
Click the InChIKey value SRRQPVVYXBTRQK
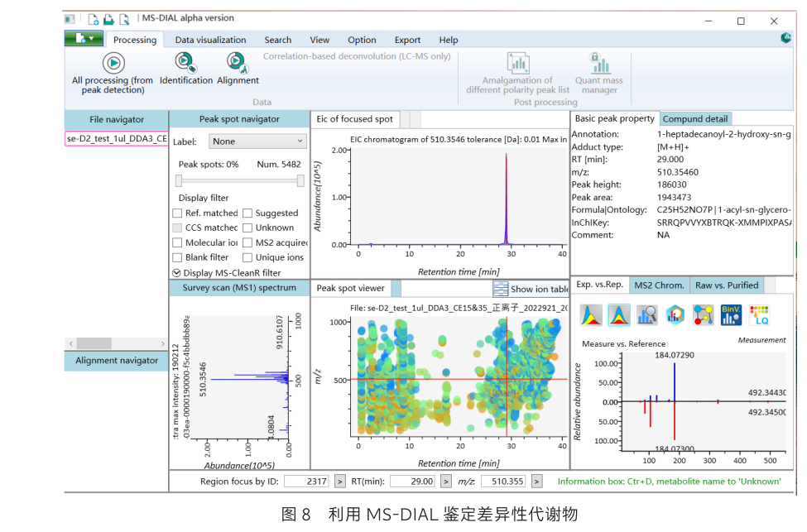(724, 223)
